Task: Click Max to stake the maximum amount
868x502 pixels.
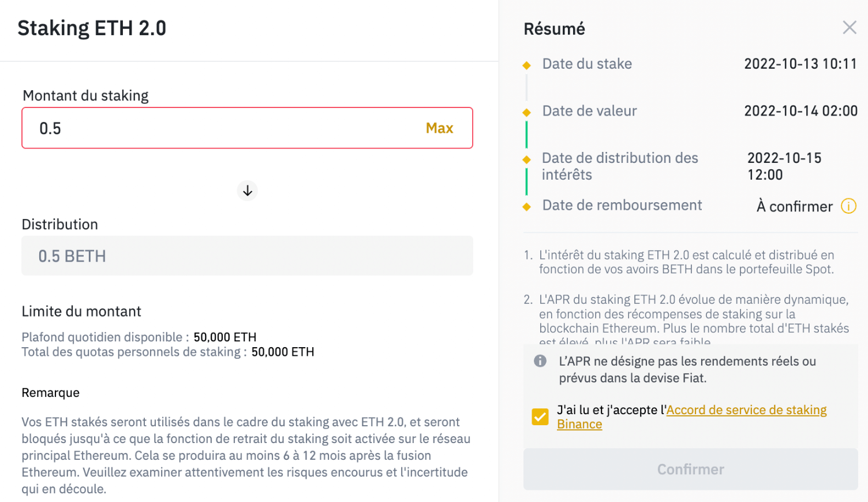Action: click(x=439, y=128)
